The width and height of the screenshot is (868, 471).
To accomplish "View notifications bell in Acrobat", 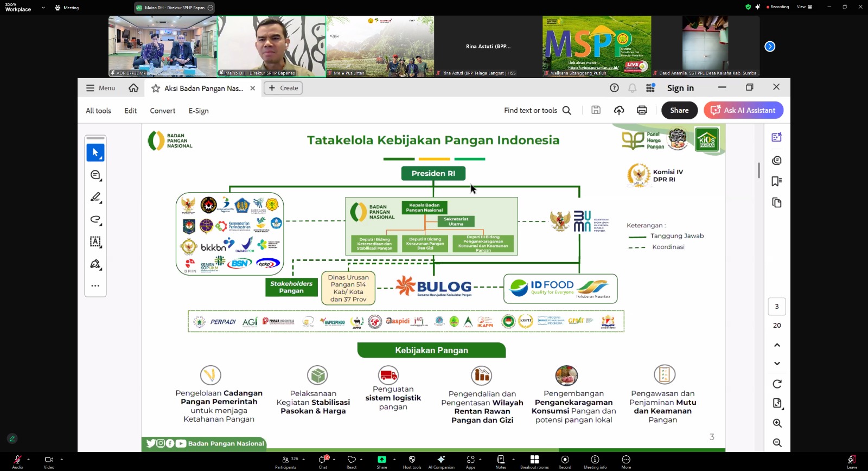I will (633, 88).
